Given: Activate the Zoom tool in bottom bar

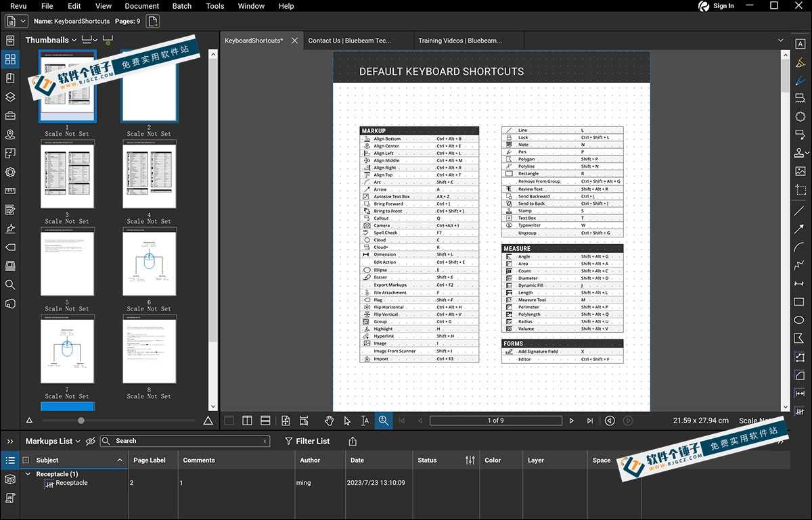Looking at the screenshot, I should click(x=384, y=421).
